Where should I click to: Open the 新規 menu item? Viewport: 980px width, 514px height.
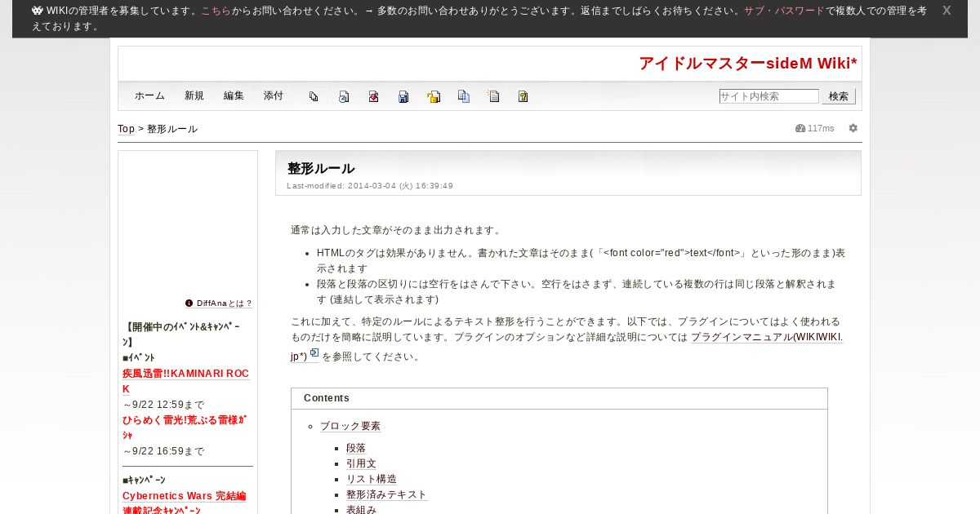[x=194, y=95]
